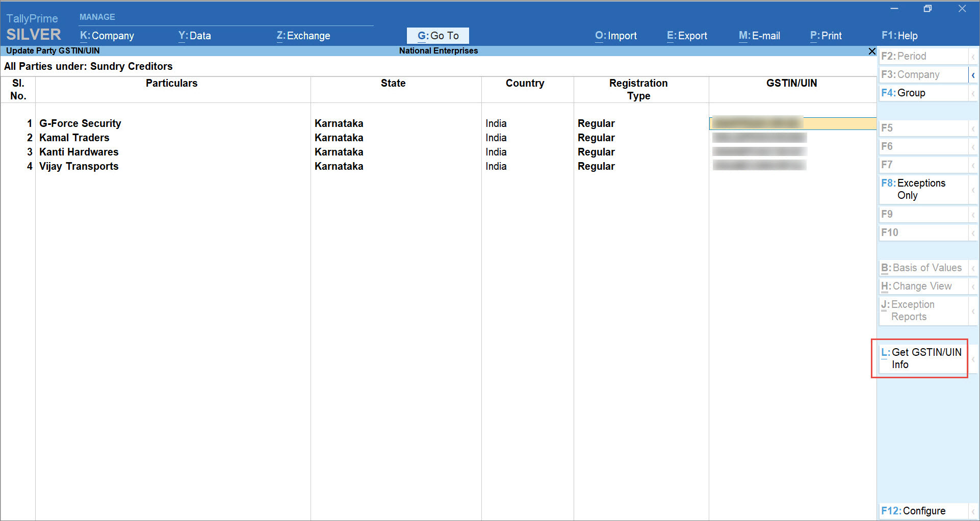Screen dimensions: 980x521
Task: Click the F2: Period button
Action: click(x=923, y=56)
